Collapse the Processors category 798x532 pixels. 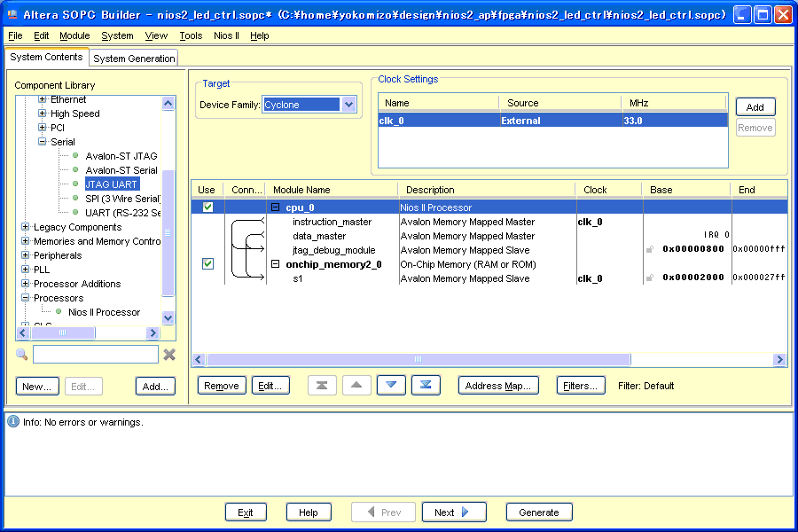click(25, 298)
